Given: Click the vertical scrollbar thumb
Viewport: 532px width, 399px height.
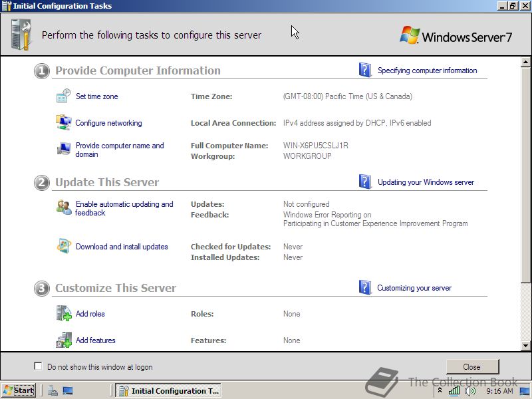Looking at the screenshot, I should [x=525, y=175].
